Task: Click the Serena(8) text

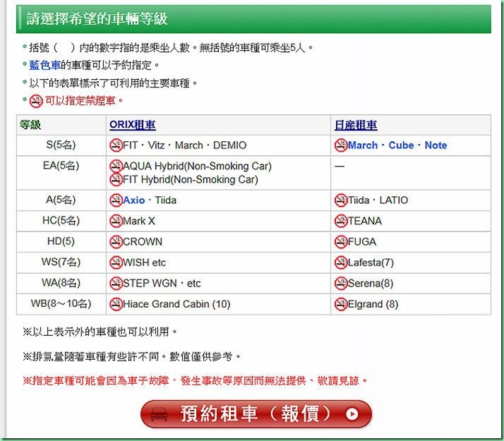Action: click(x=371, y=283)
